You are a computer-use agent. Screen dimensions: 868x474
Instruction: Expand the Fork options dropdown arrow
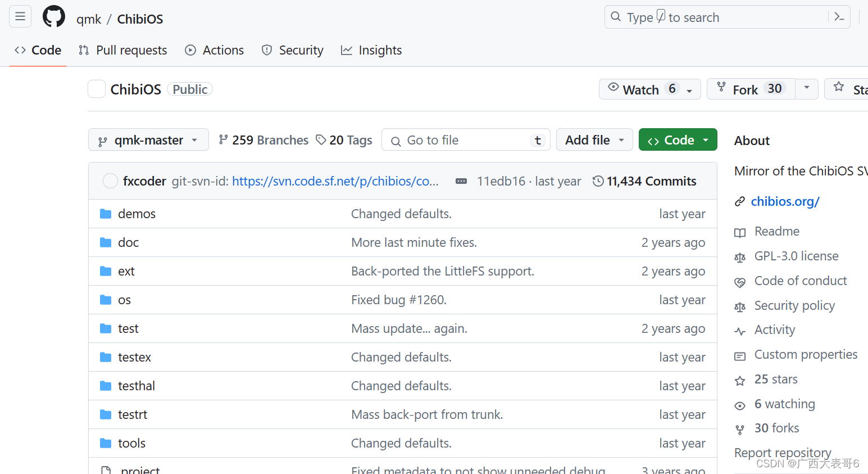click(x=807, y=88)
